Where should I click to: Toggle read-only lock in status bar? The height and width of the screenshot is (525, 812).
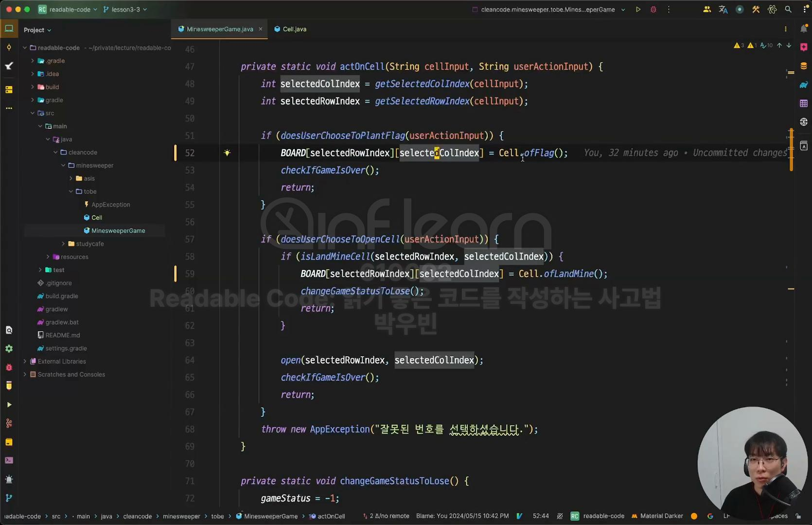coord(798,516)
